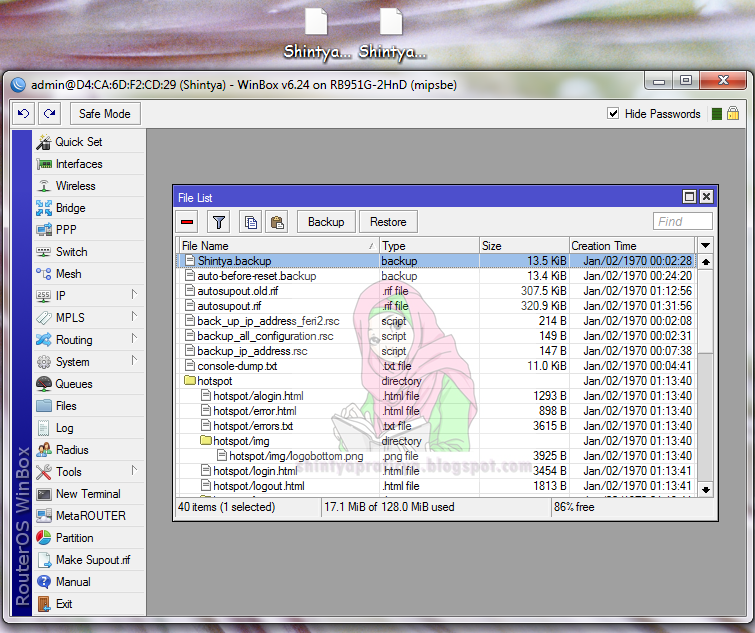Click the Radius icon in sidebar
The image size is (755, 633).
(x=44, y=450)
